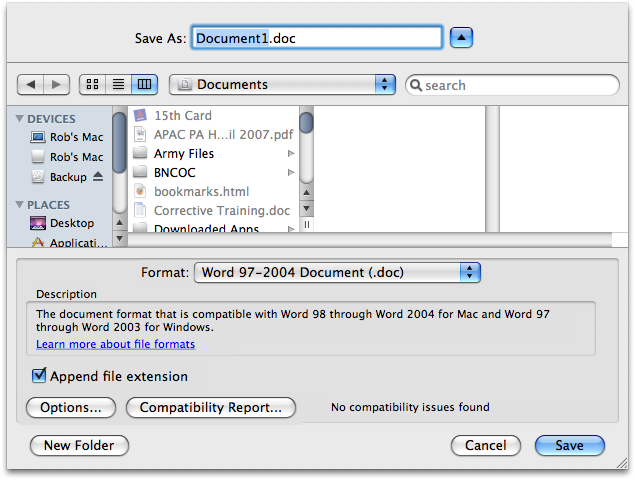
Task: Select Desktop in Places
Action: tap(62, 223)
